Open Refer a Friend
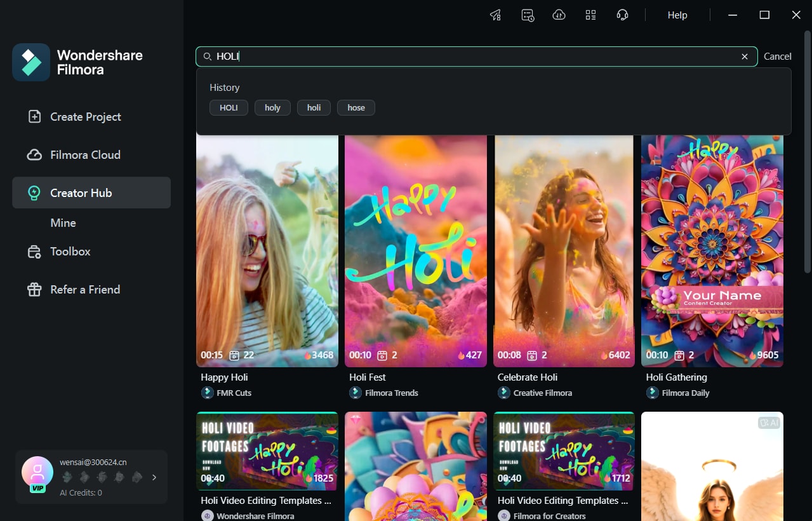812x521 pixels. pos(84,289)
